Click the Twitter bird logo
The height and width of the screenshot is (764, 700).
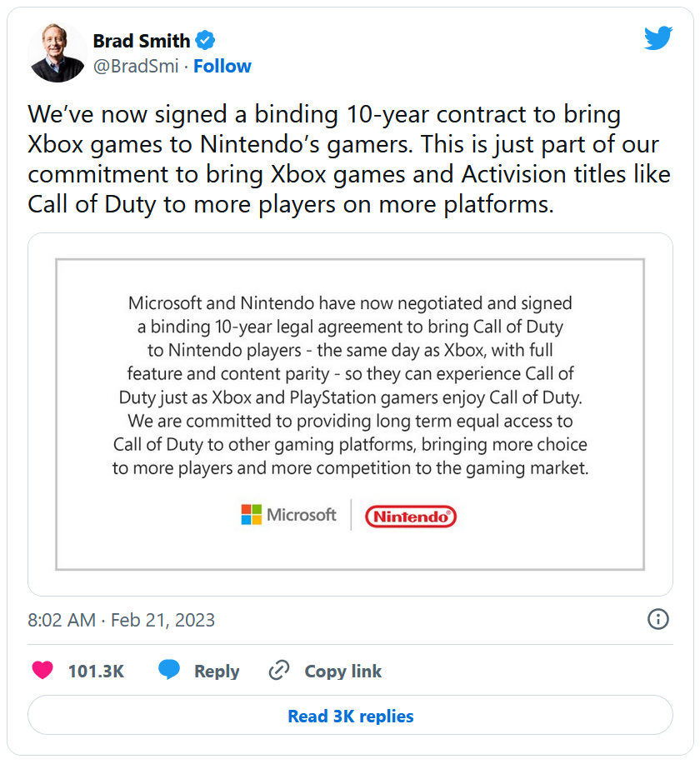[657, 37]
